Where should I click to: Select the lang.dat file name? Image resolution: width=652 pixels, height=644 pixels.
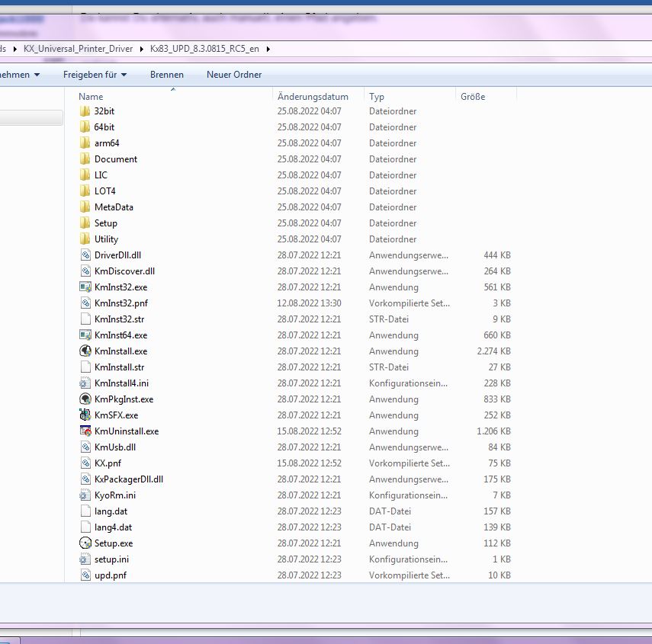click(x=111, y=511)
